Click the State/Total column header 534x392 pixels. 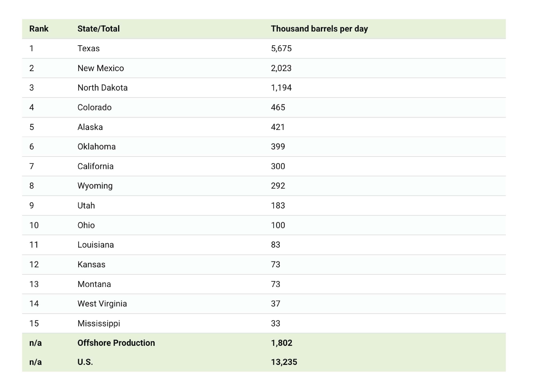tap(98, 29)
